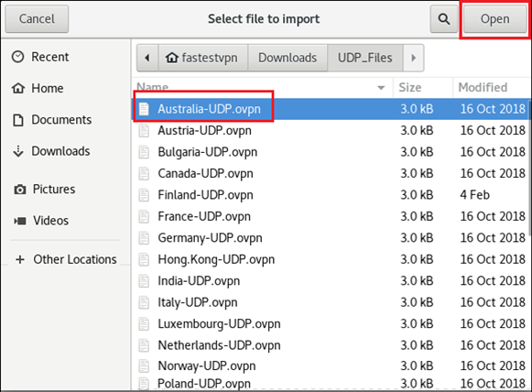Screen dimensions: 532x392
Task: Select Hong.Kong-UDP.ovpn file
Action: [331, 259]
